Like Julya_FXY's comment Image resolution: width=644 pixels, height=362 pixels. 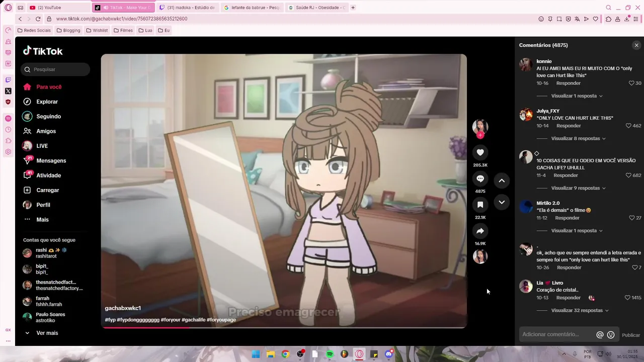click(628, 126)
